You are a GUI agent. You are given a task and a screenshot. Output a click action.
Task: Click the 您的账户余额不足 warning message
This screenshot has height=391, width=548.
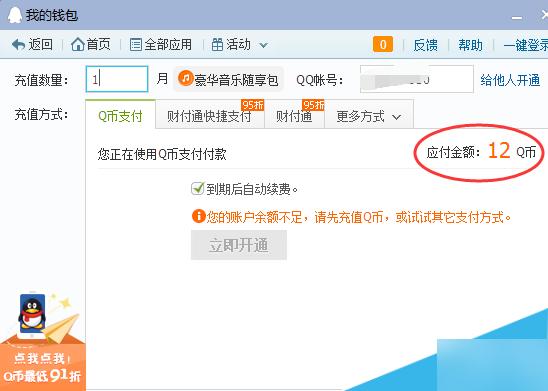pos(359,217)
